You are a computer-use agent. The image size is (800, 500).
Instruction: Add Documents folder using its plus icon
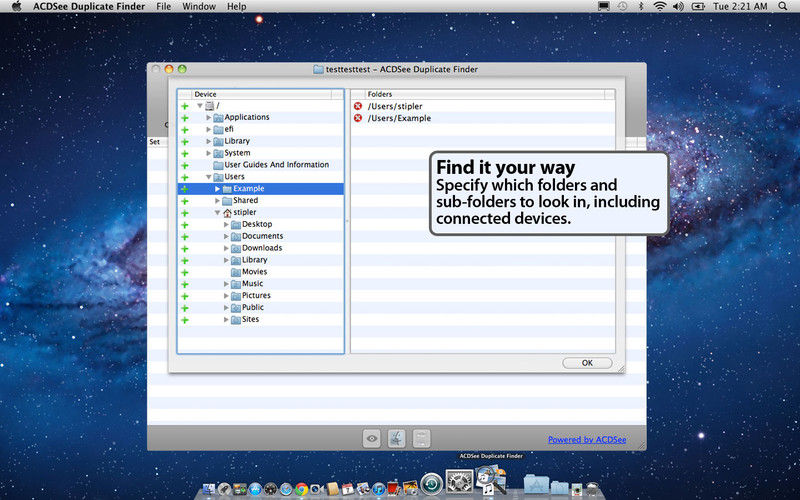[185, 237]
